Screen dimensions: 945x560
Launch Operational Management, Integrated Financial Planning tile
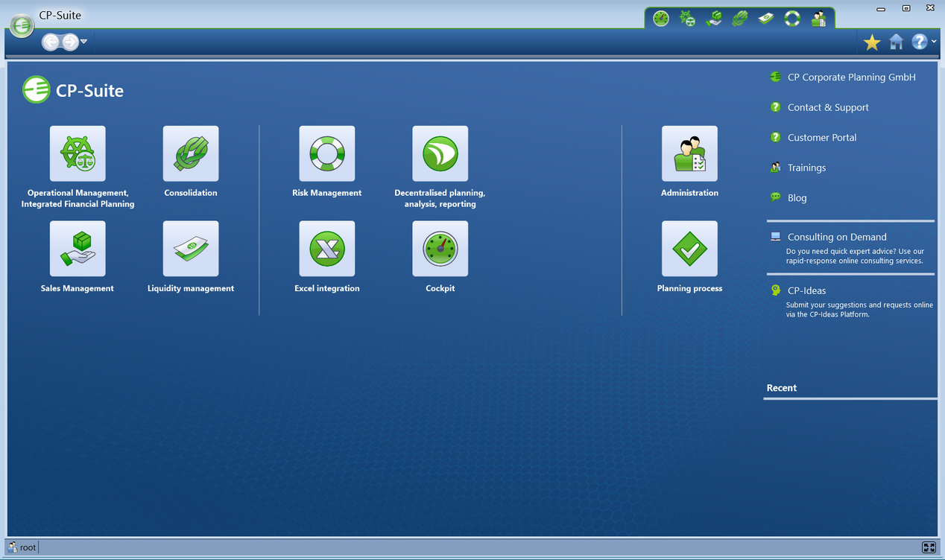coord(78,153)
